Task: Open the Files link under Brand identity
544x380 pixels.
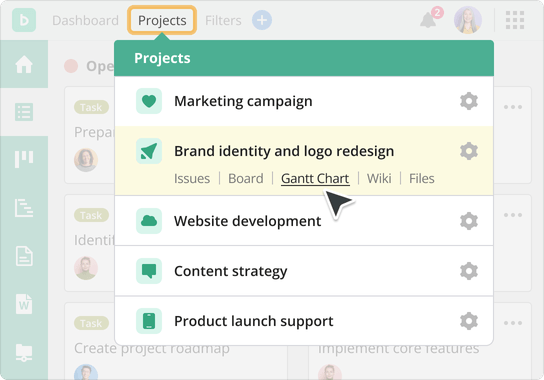Action: [422, 178]
